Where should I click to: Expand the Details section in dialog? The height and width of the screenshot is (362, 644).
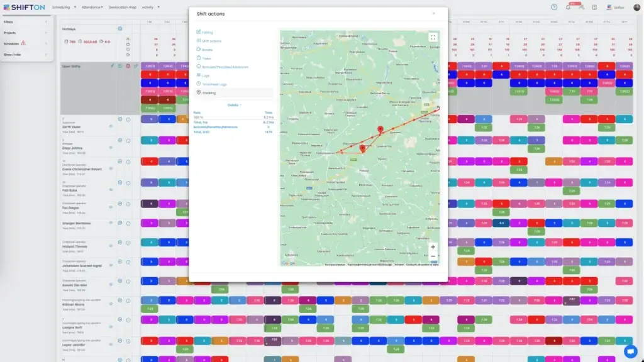pyautogui.click(x=233, y=105)
